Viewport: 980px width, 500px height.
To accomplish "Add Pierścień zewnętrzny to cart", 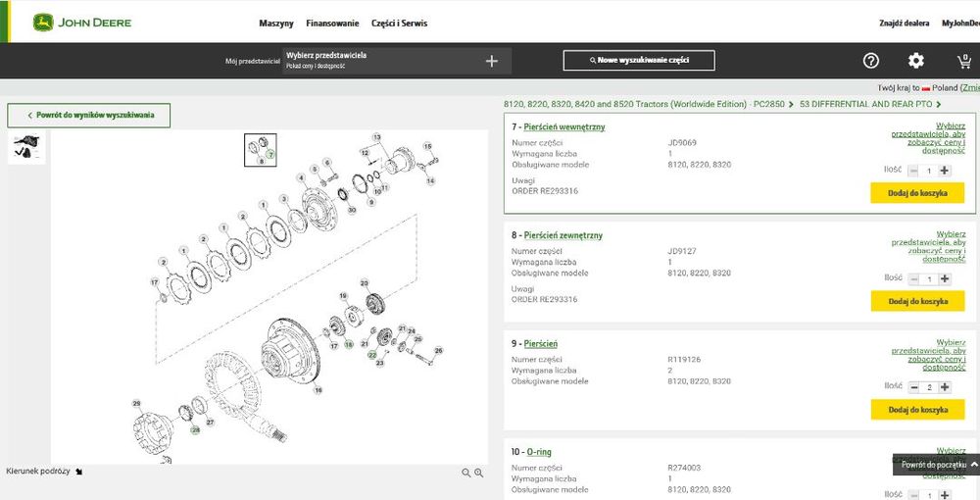I will (x=917, y=301).
